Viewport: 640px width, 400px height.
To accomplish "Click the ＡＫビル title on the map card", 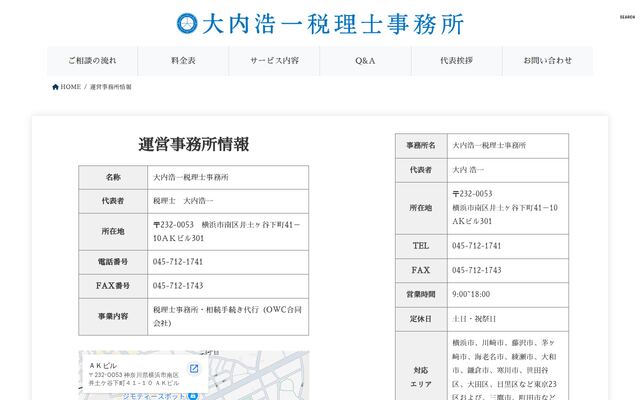I will 103,366.
